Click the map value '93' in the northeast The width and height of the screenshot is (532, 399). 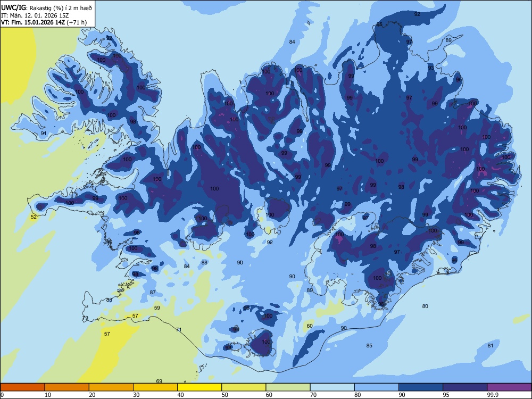coord(431,68)
